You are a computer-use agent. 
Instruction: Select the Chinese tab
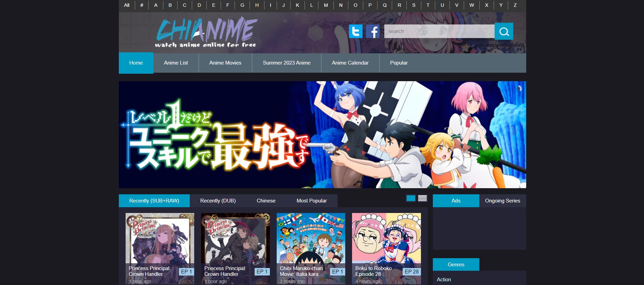coord(266,201)
